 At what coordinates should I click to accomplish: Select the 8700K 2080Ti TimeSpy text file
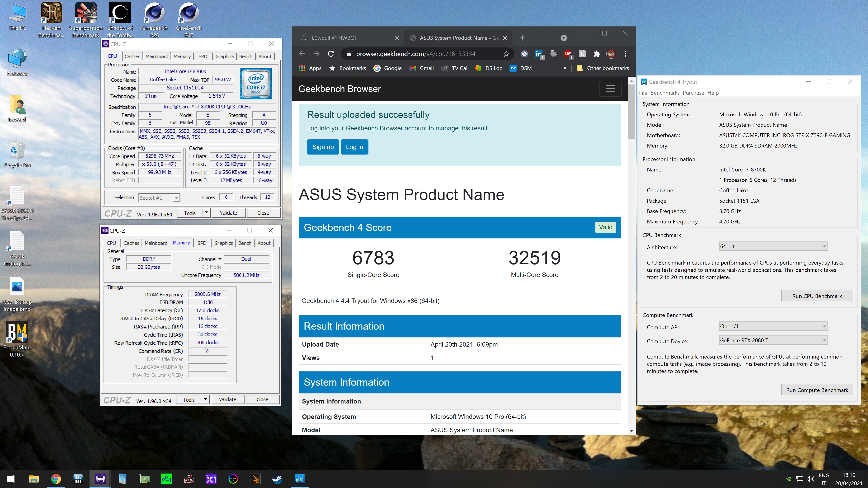(17, 203)
